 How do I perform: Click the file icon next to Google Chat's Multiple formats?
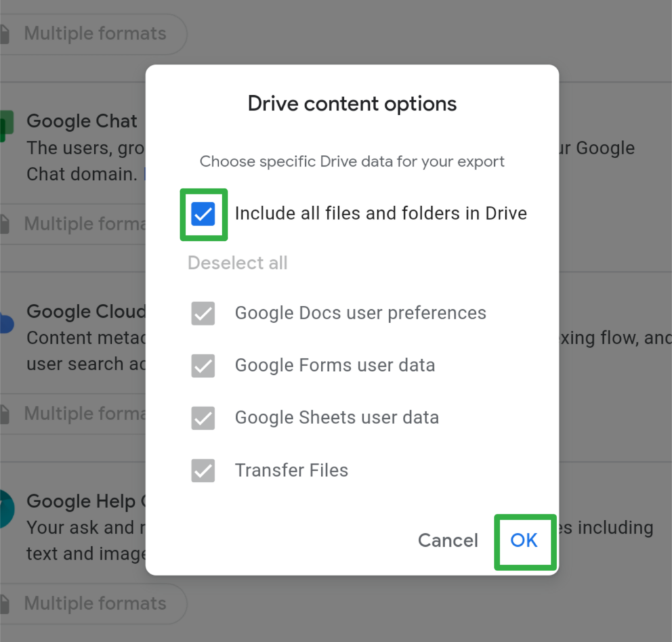(x=5, y=223)
